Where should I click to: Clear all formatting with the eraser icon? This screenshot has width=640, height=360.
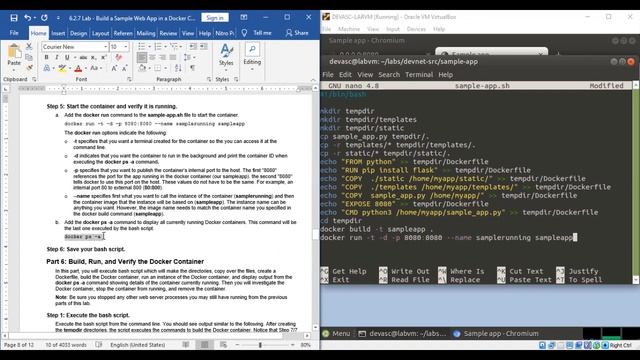(119, 58)
